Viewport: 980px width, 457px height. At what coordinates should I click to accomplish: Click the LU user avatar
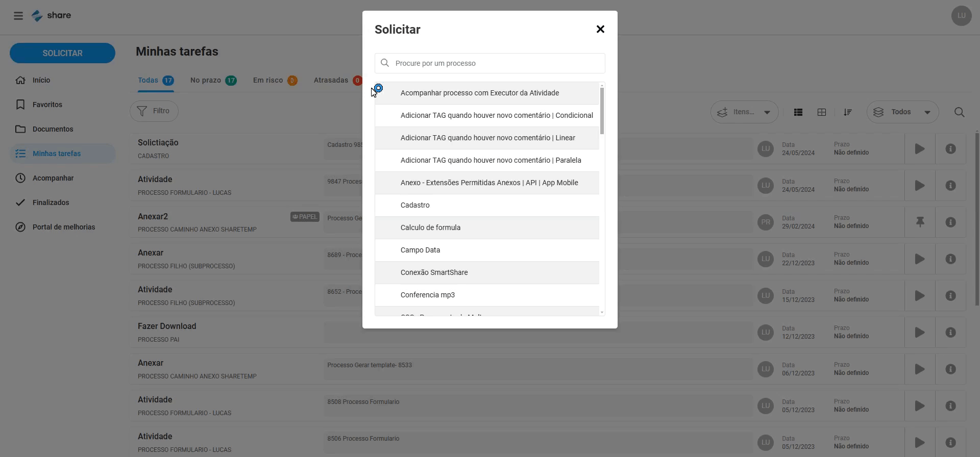pyautogui.click(x=961, y=16)
